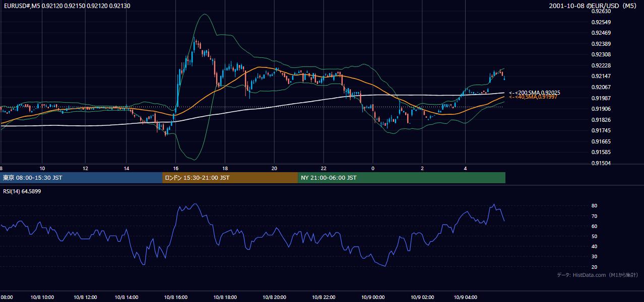This screenshot has width=644, height=302.
Task: Click the Tokyo 08:00-15:30 JST session bar
Action: point(81,178)
